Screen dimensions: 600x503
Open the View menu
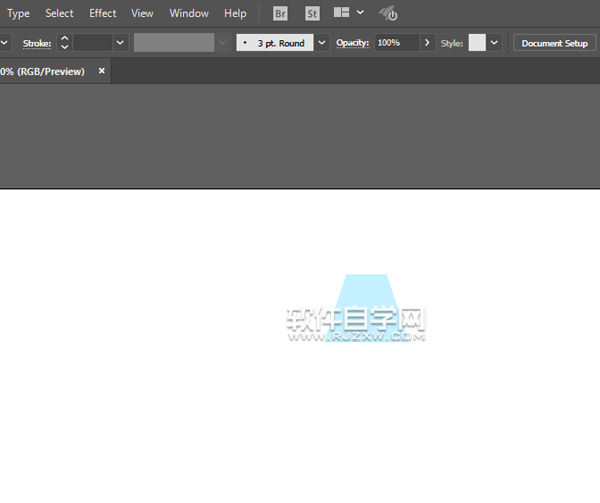[143, 14]
